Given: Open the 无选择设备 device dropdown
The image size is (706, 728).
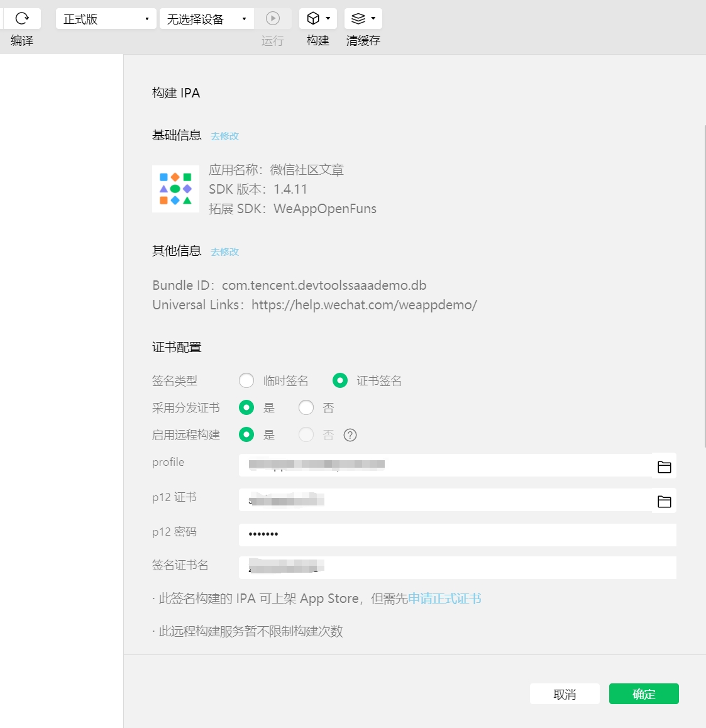Looking at the screenshot, I should point(206,18).
